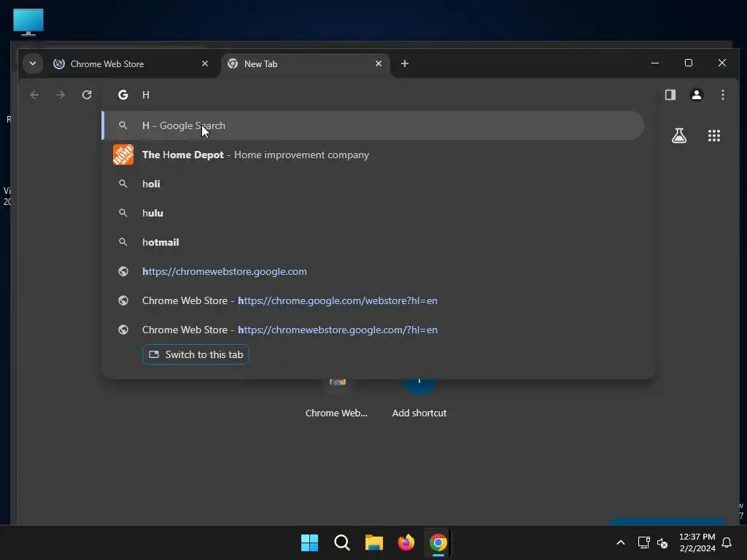Click muted volume tray icon
The width and height of the screenshot is (747, 560).
662,542
